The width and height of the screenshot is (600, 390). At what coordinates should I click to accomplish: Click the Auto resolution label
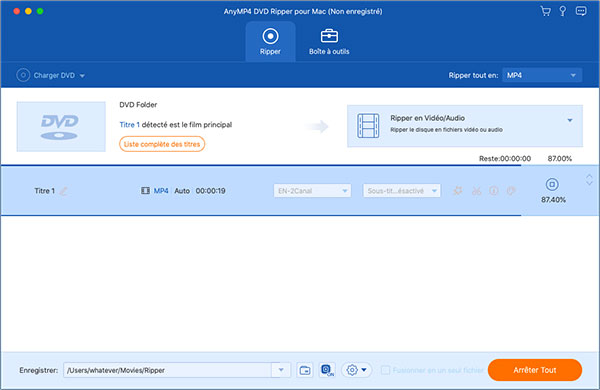coord(182,191)
